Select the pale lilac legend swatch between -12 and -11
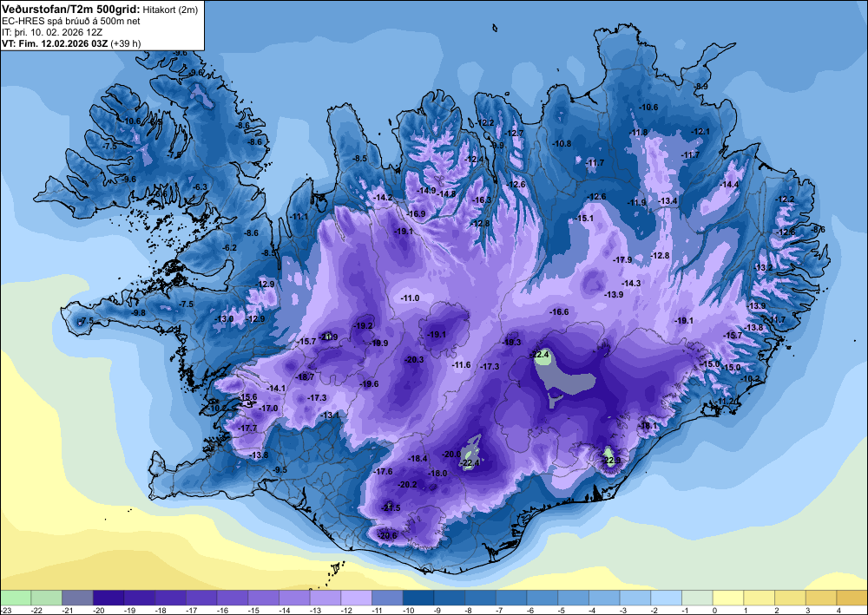This screenshot has width=868, height=615. pyautogui.click(x=357, y=598)
